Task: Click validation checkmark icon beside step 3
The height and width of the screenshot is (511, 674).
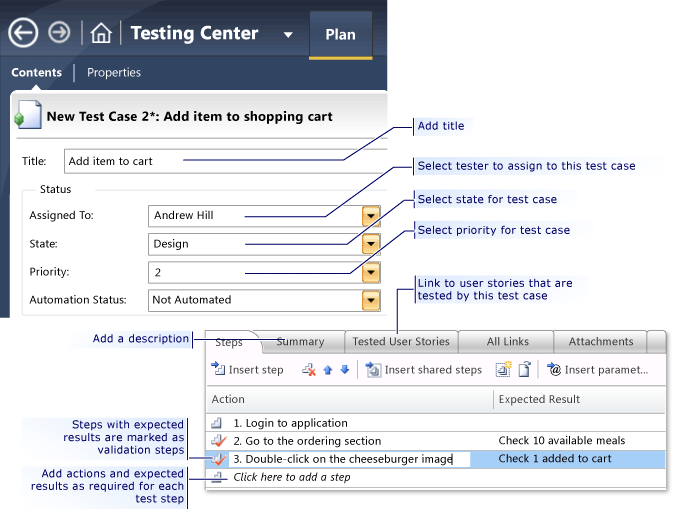Action: 218,459
